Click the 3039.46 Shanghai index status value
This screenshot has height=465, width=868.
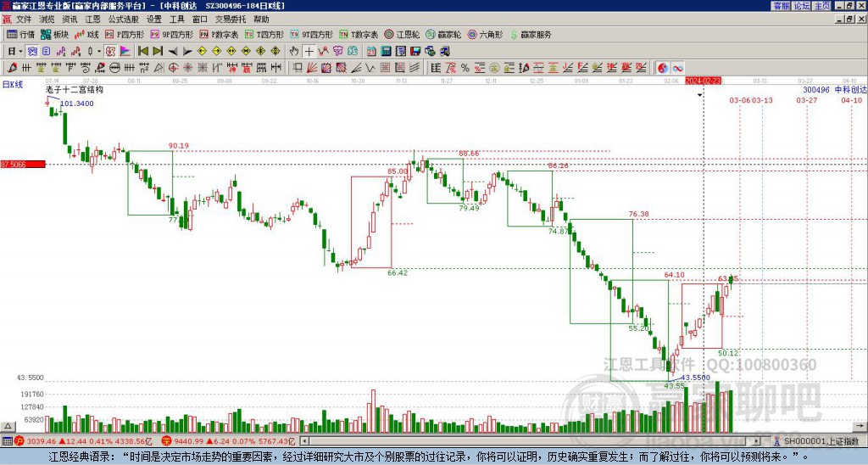tap(42, 441)
